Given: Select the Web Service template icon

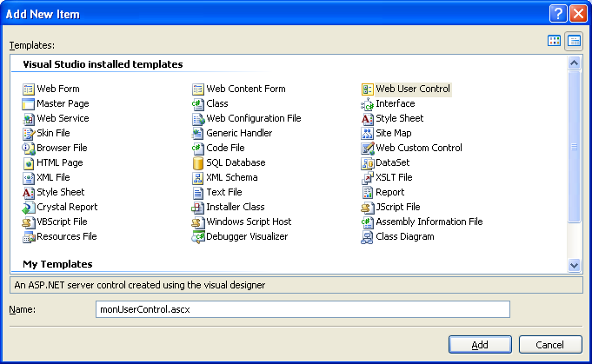Looking at the screenshot, I should tap(29, 119).
